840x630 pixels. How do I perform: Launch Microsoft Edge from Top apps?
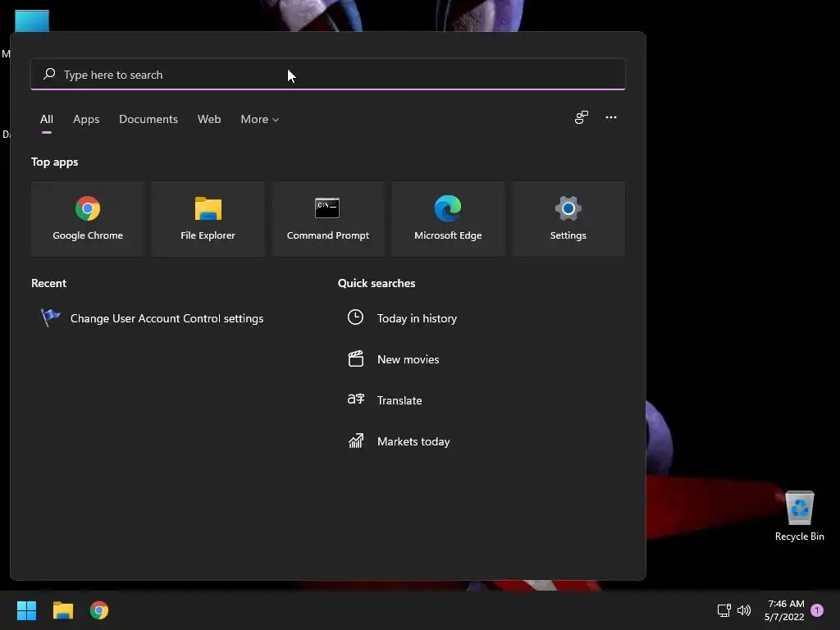[448, 218]
